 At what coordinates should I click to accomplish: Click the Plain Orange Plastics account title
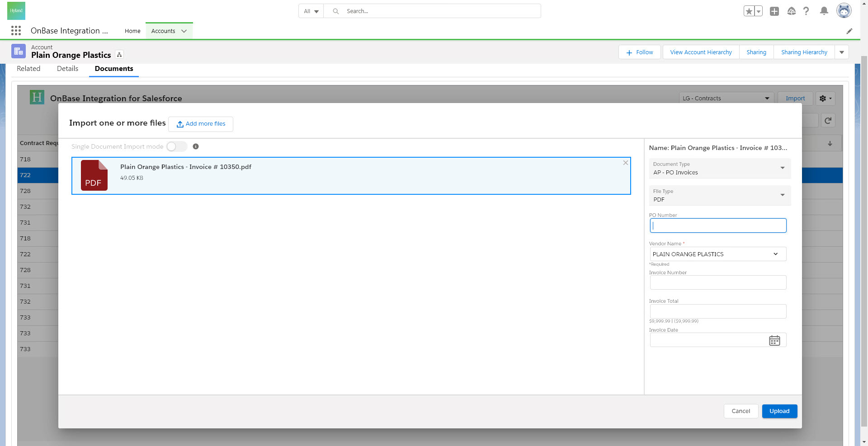click(x=71, y=55)
